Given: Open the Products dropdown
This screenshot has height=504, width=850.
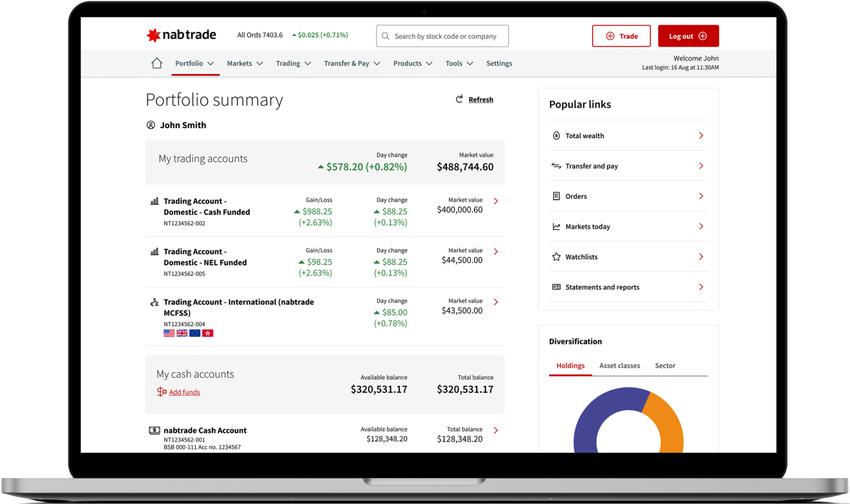Looking at the screenshot, I should 412,63.
